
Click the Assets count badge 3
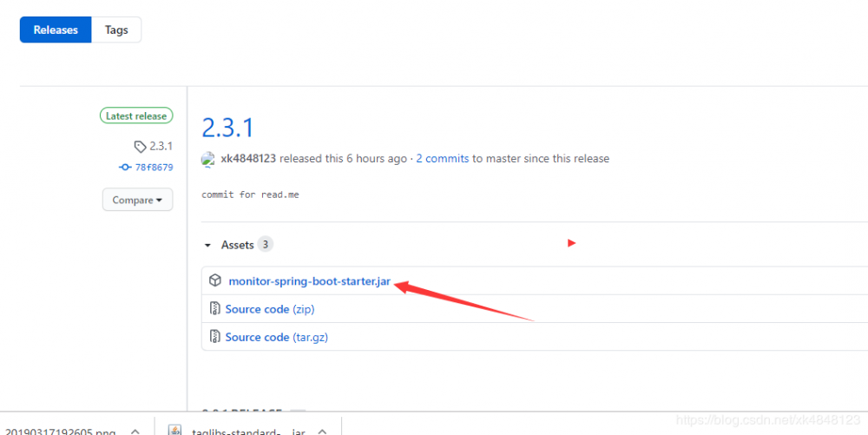pos(265,245)
